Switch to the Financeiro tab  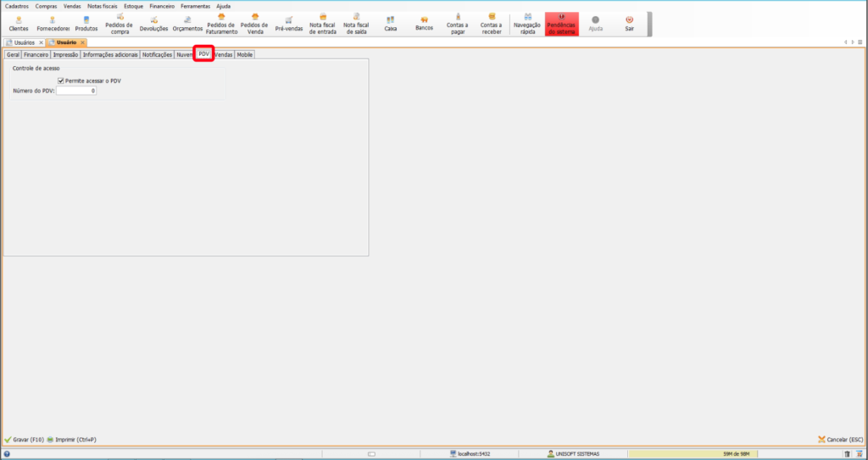click(x=36, y=54)
